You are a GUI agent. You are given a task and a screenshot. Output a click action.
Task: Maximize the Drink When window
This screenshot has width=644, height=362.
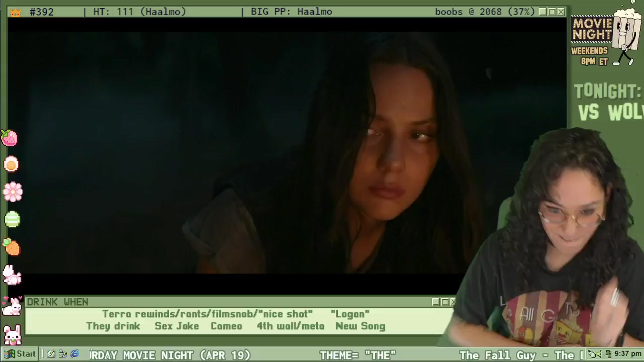click(x=445, y=302)
